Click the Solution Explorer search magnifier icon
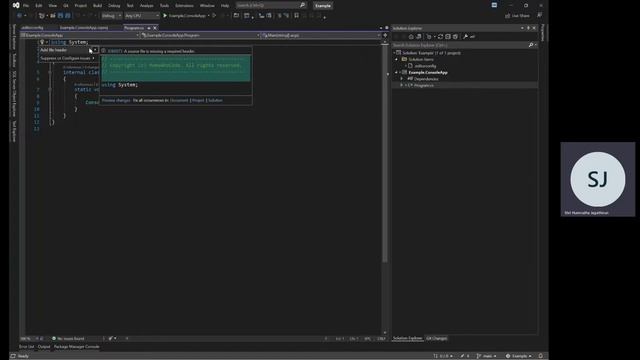 (531, 45)
